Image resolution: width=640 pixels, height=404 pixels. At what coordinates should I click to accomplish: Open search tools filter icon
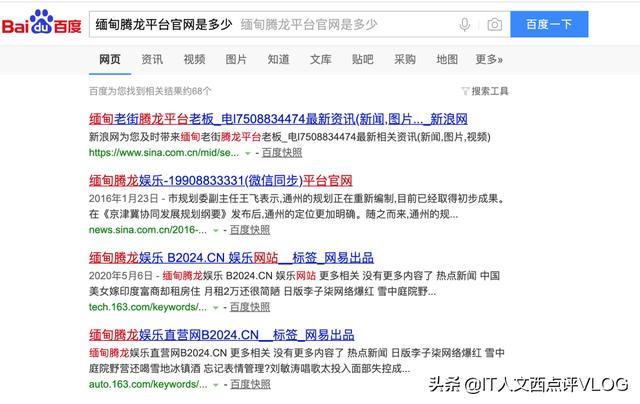click(x=464, y=91)
